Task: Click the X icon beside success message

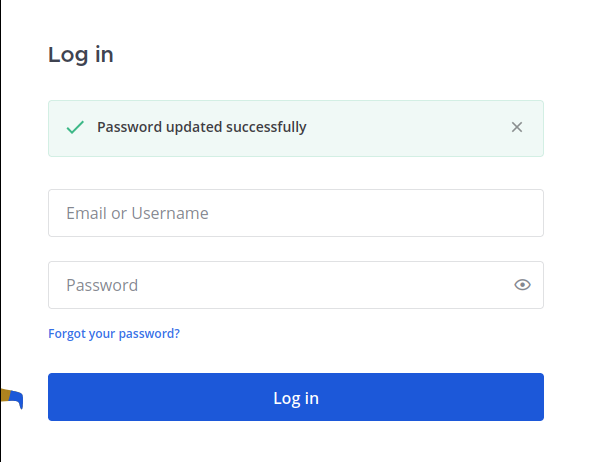Action: click(517, 127)
